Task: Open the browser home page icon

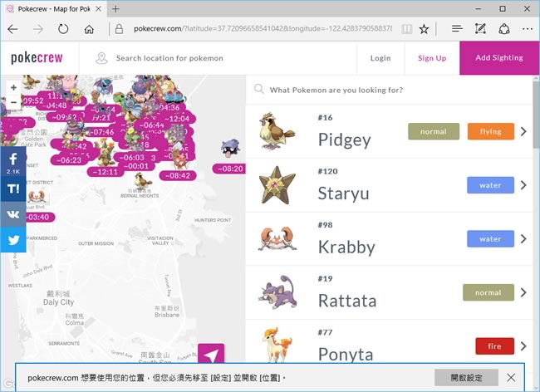Action: pyautogui.click(x=89, y=29)
